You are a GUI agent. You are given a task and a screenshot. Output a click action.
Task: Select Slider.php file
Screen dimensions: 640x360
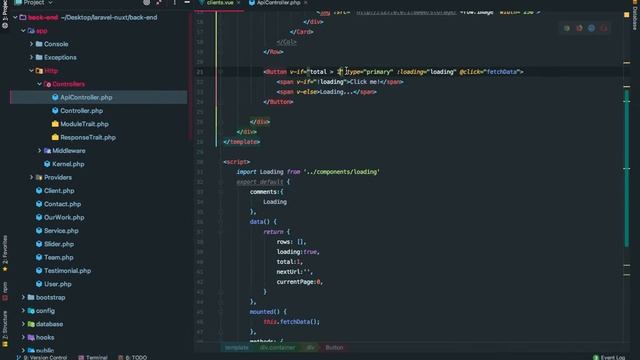59,244
